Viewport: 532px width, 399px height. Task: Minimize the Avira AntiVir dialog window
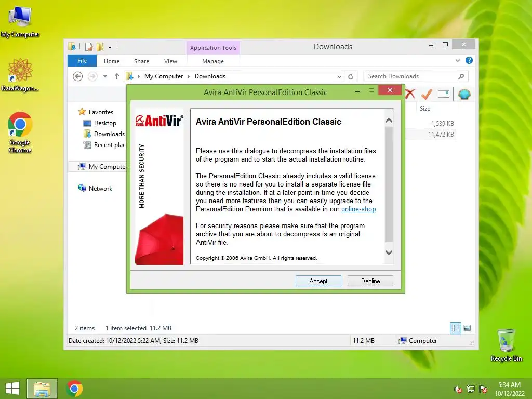[x=357, y=91]
